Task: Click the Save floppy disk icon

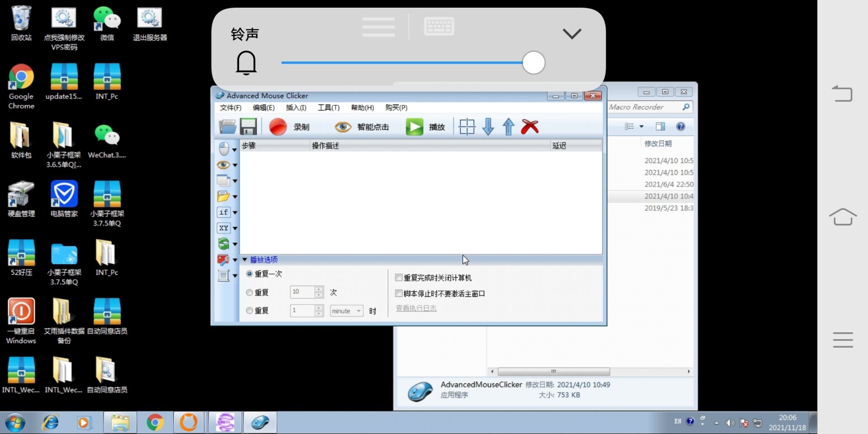Action: pos(248,127)
